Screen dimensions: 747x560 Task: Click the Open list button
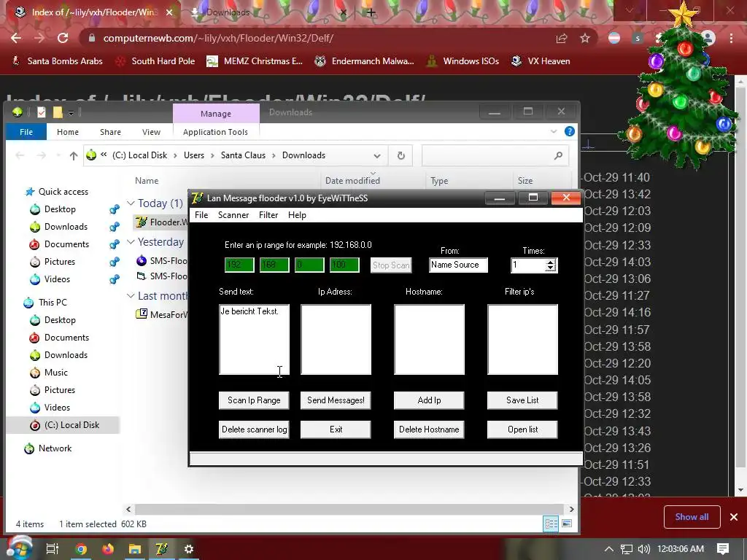[522, 429]
